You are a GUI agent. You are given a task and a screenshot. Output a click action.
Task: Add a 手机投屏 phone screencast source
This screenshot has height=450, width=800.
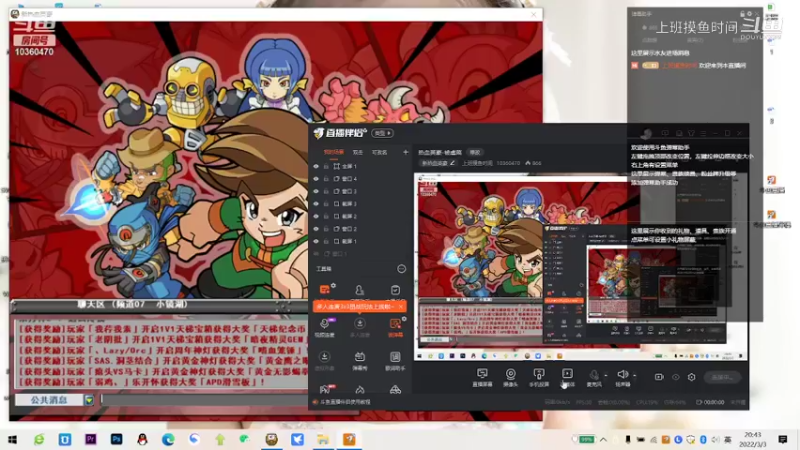pos(539,378)
